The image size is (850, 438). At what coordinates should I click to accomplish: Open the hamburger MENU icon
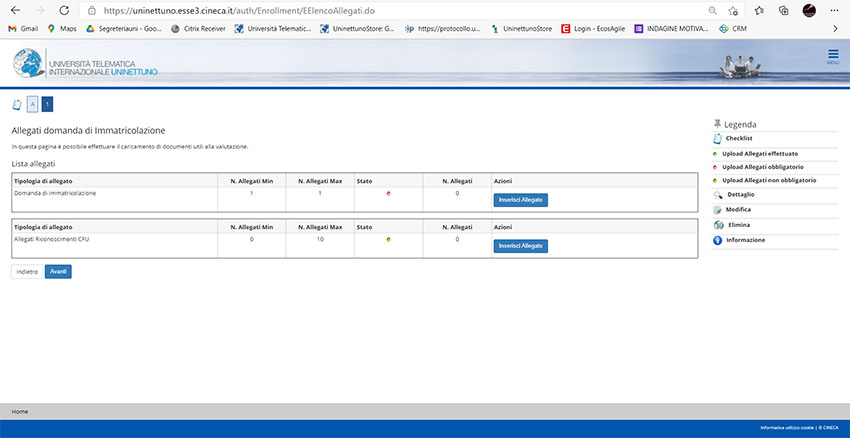(833, 56)
